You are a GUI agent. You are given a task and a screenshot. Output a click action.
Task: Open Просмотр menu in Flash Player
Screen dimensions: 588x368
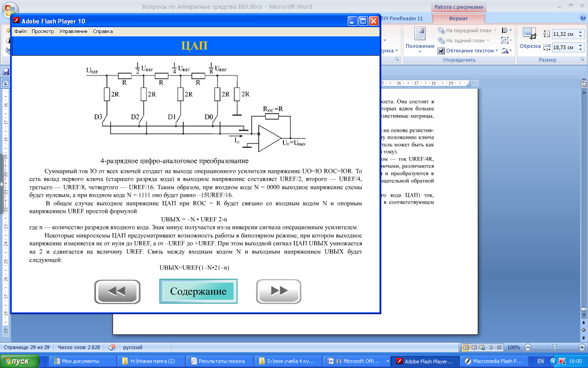pos(43,31)
